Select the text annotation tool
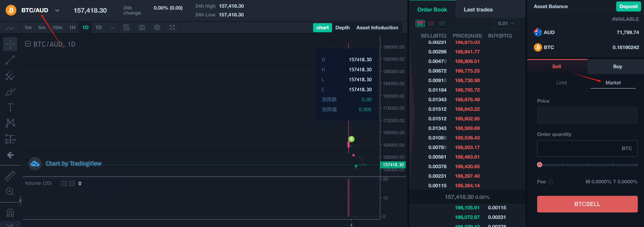Screen dimensions: 644x227 [x=10, y=107]
